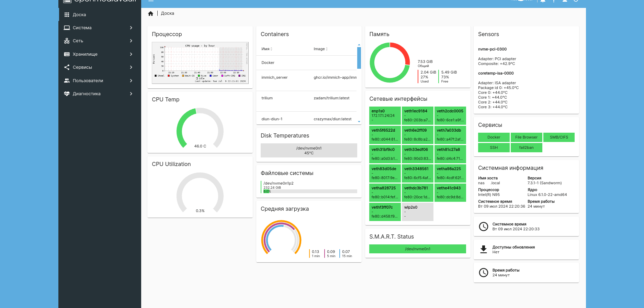The width and height of the screenshot is (644, 308).
Task: Click the Docker group row in Containers
Action: 306,63
